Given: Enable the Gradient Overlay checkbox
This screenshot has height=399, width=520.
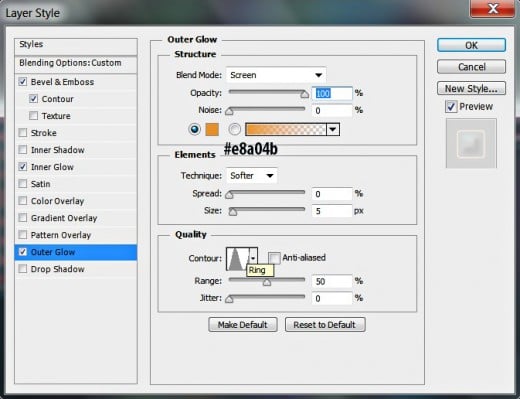Looking at the screenshot, I should coord(23,218).
